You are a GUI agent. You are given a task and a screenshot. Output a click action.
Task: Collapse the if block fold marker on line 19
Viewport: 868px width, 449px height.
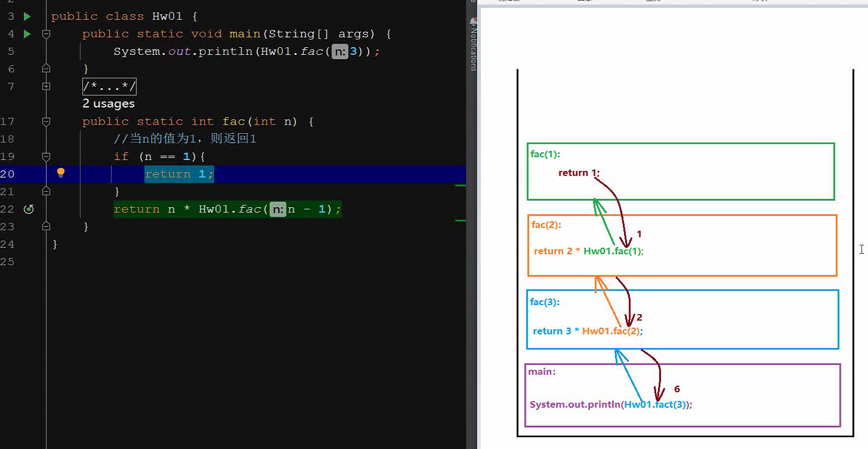tap(47, 156)
